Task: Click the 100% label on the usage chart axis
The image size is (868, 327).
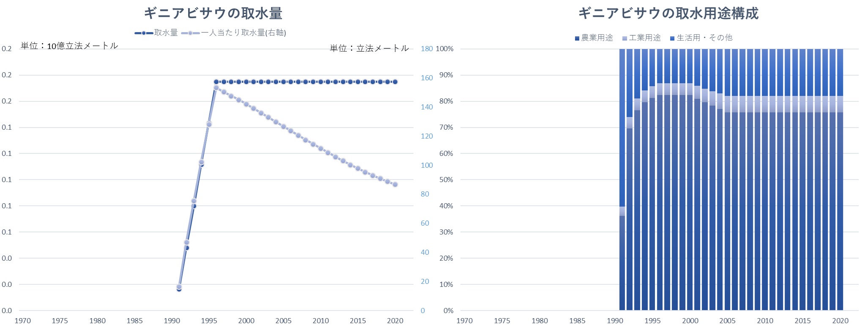Action: click(x=444, y=49)
